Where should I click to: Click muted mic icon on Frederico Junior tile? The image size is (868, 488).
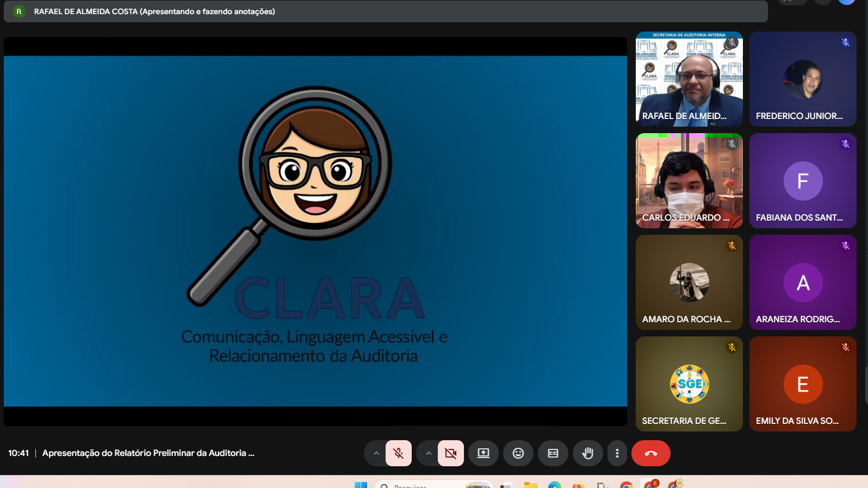tap(845, 42)
